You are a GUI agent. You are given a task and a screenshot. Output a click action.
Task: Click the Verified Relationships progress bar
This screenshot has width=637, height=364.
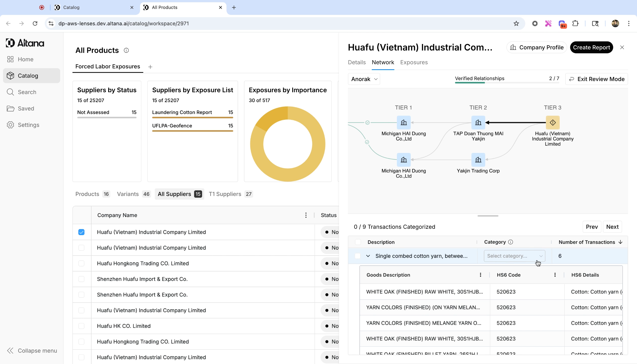click(507, 83)
